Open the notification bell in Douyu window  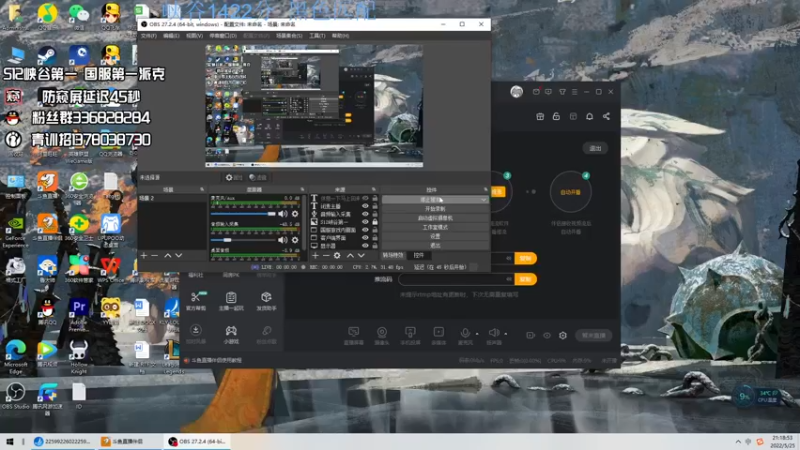point(589,116)
